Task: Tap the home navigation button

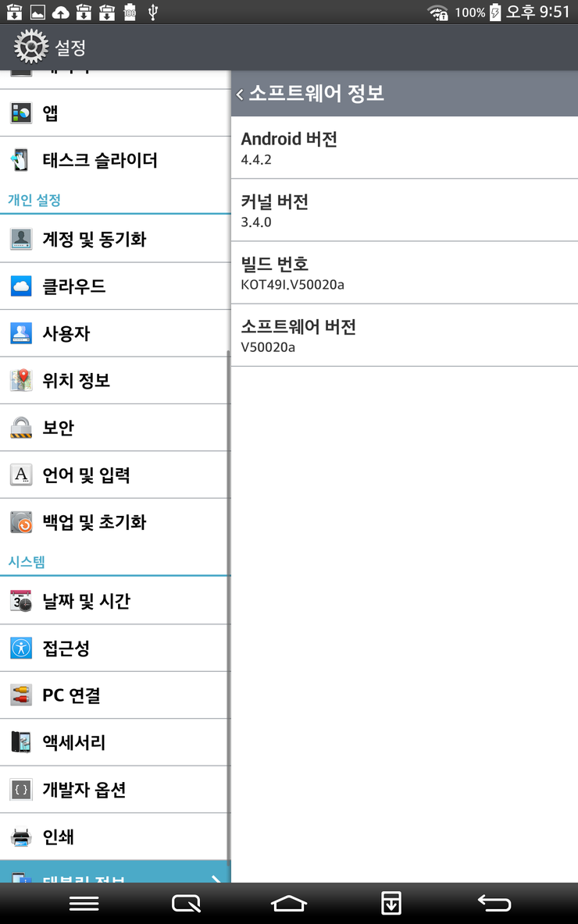Action: point(289,904)
